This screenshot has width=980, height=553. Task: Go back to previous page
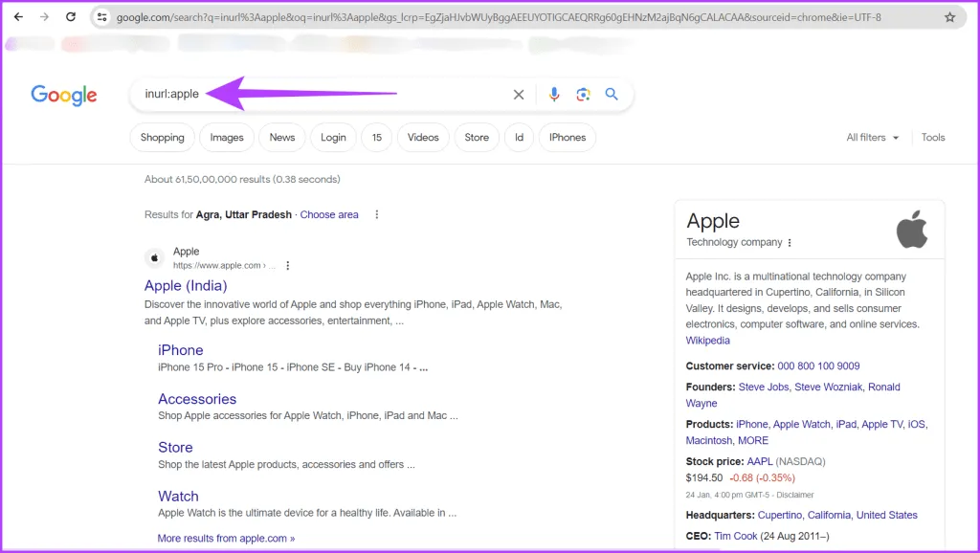18,17
